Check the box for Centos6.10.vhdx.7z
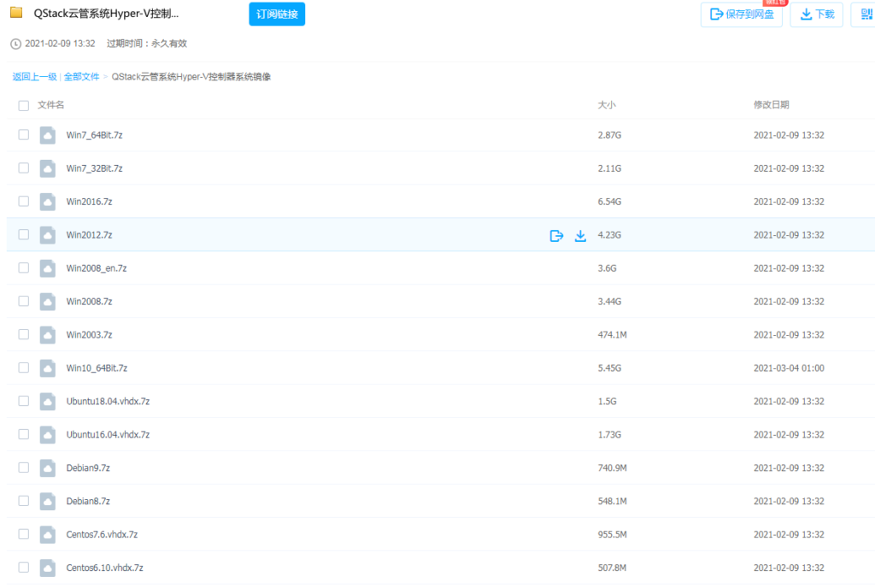Viewport: 875px width, 588px height. point(23,567)
